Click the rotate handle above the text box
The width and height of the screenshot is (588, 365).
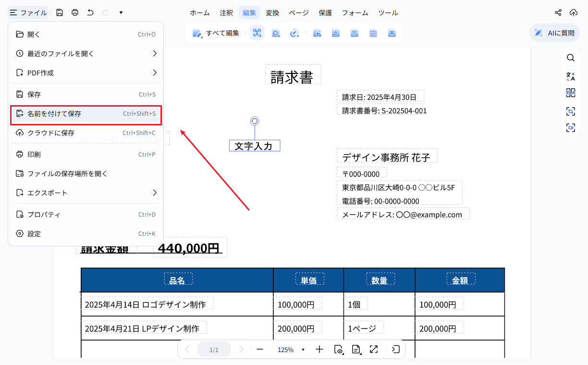tap(255, 121)
